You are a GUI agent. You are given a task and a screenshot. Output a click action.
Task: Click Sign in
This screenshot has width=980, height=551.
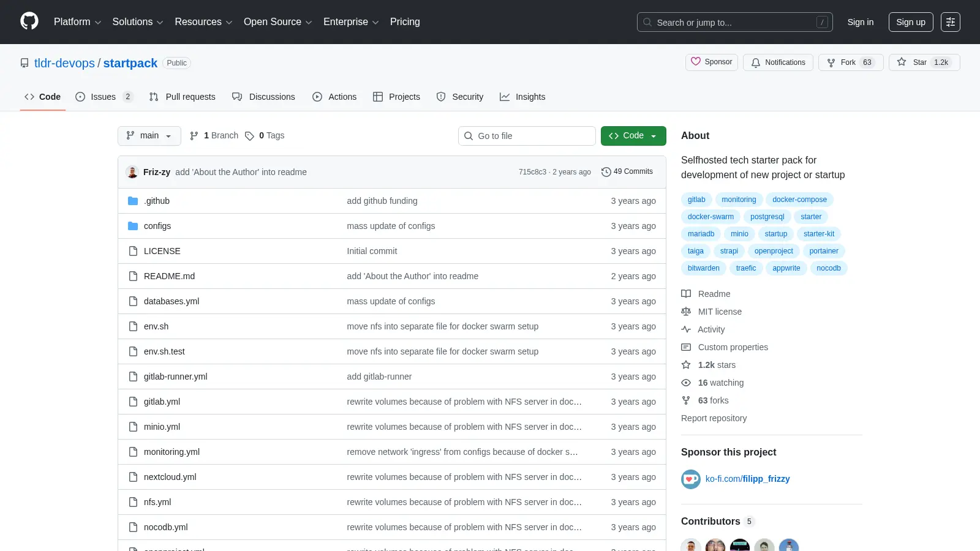coord(861,22)
